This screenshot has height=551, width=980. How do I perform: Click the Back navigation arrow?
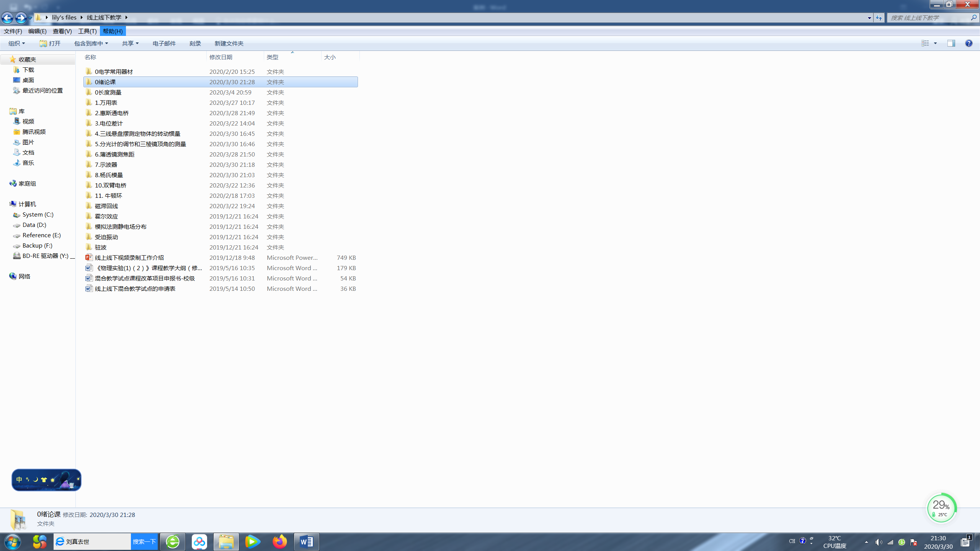tap(7, 18)
